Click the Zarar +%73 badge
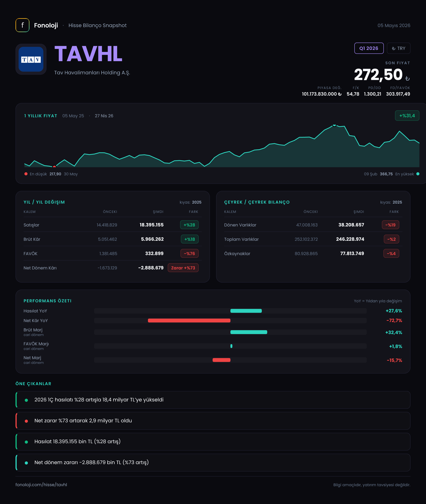The image size is (426, 504). pyautogui.click(x=183, y=268)
